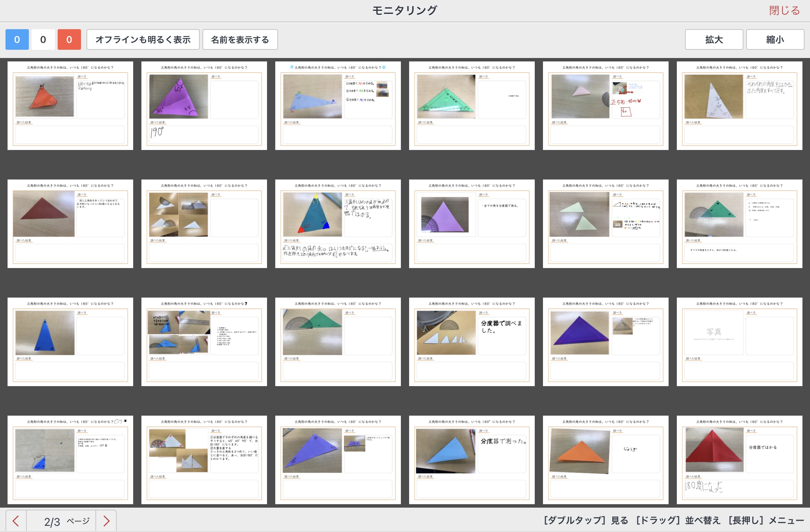Close monitoring with 閉じる
This screenshot has width=810, height=532.
click(x=784, y=11)
